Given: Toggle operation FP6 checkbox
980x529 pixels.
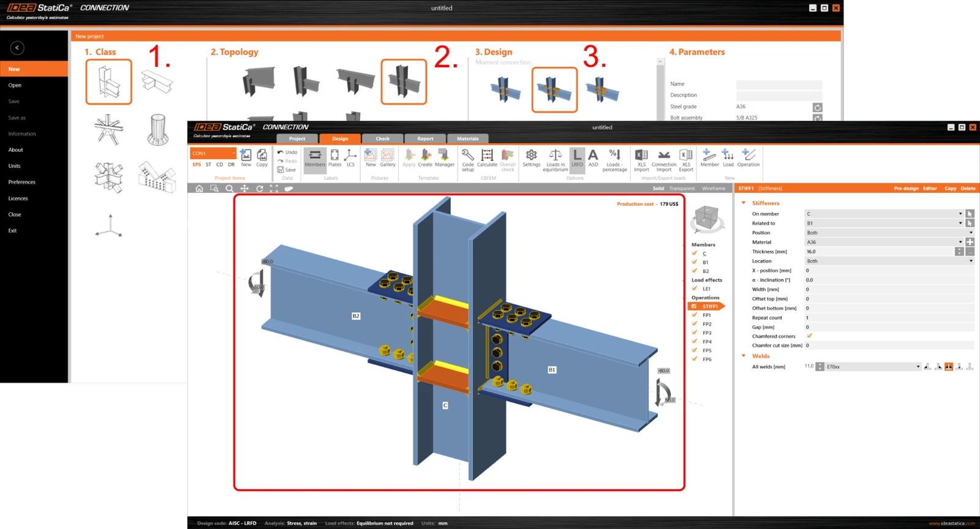Looking at the screenshot, I should tap(695, 359).
